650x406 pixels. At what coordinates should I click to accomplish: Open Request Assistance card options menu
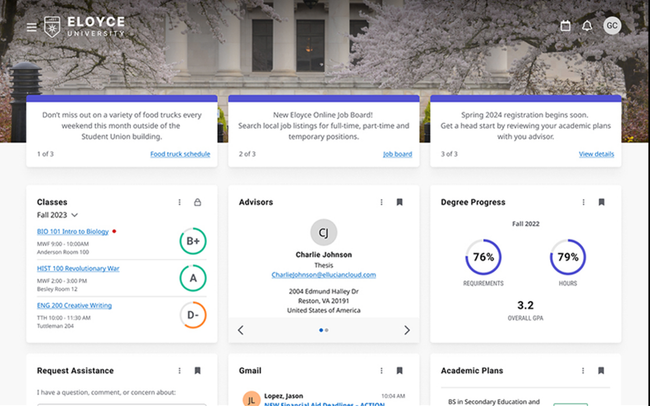[179, 370]
